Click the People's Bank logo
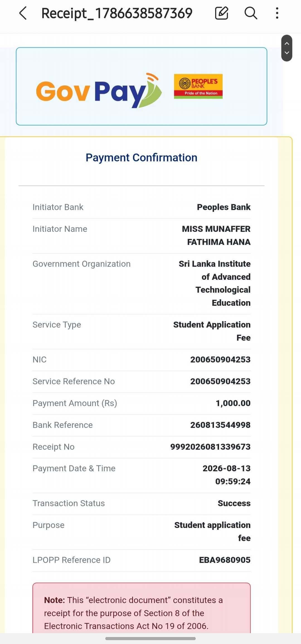The height and width of the screenshot is (644, 301). tap(198, 86)
